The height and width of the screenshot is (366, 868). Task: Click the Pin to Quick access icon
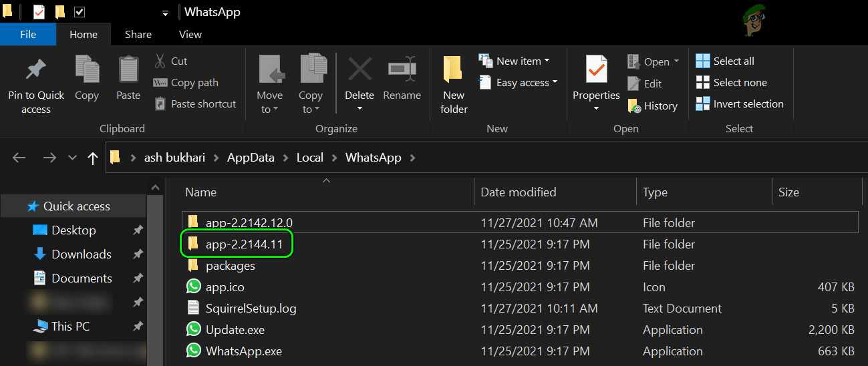pos(35,69)
